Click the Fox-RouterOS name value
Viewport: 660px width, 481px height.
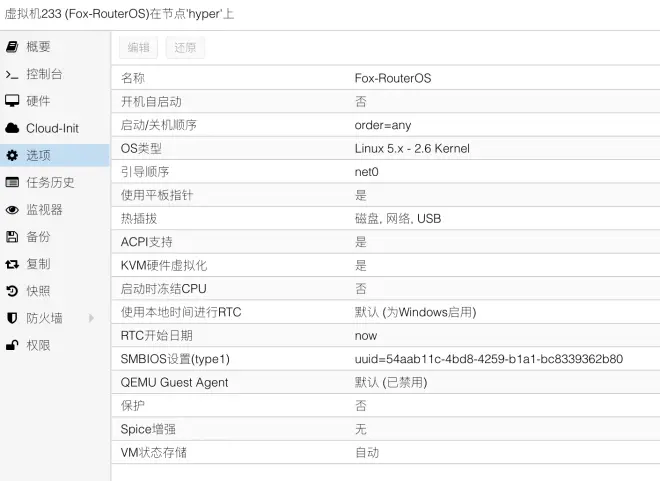tap(393, 78)
